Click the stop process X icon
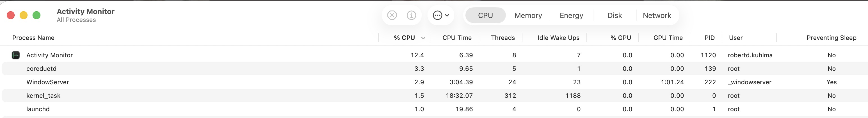Image resolution: width=868 pixels, height=118 pixels. pyautogui.click(x=392, y=15)
